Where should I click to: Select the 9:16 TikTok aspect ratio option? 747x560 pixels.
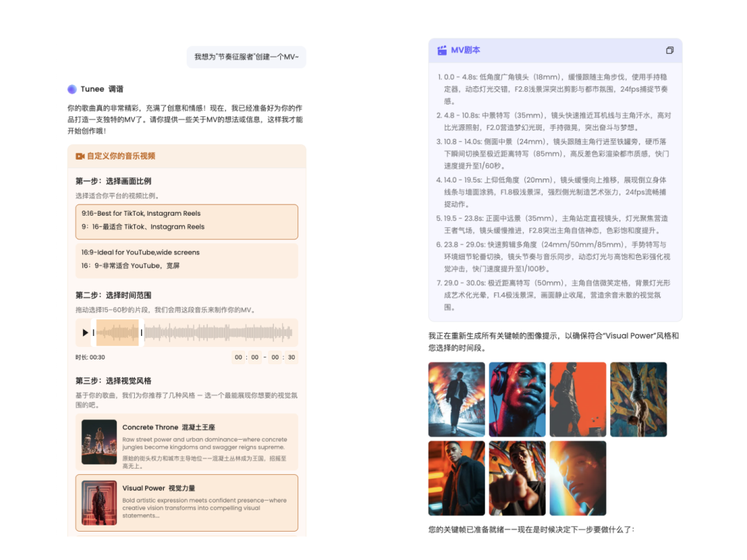187,221
